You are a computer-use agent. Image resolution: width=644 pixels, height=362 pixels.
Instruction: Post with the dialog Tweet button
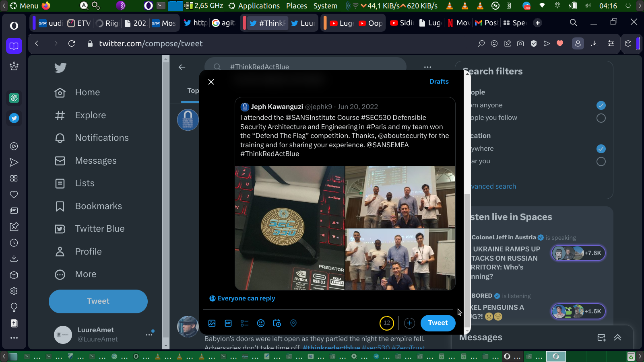438,323
